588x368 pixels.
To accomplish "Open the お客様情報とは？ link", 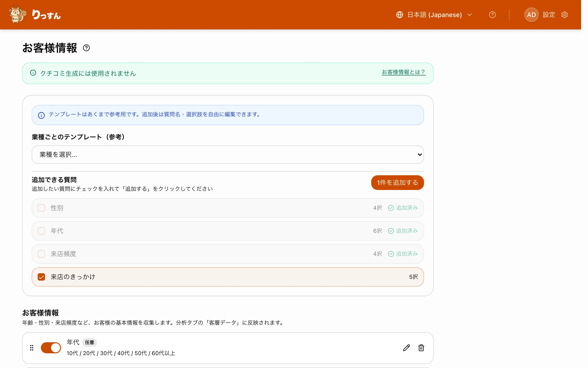I will (x=404, y=72).
